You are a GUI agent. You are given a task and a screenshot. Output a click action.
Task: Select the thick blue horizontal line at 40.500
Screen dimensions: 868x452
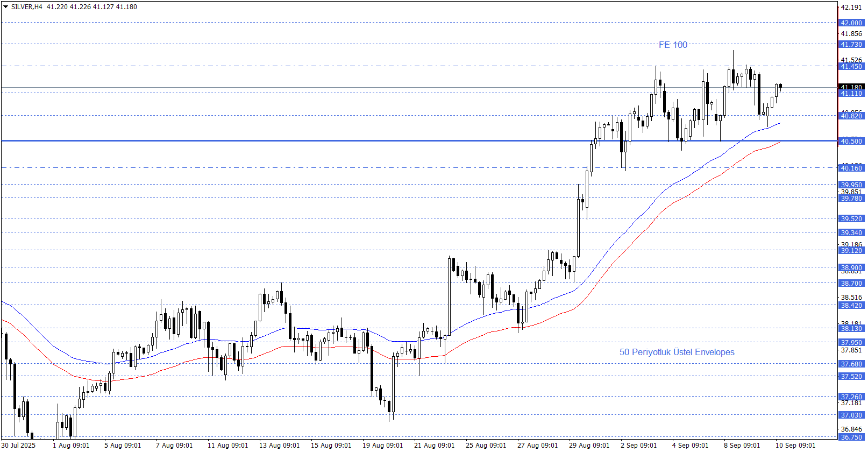tap(419, 141)
